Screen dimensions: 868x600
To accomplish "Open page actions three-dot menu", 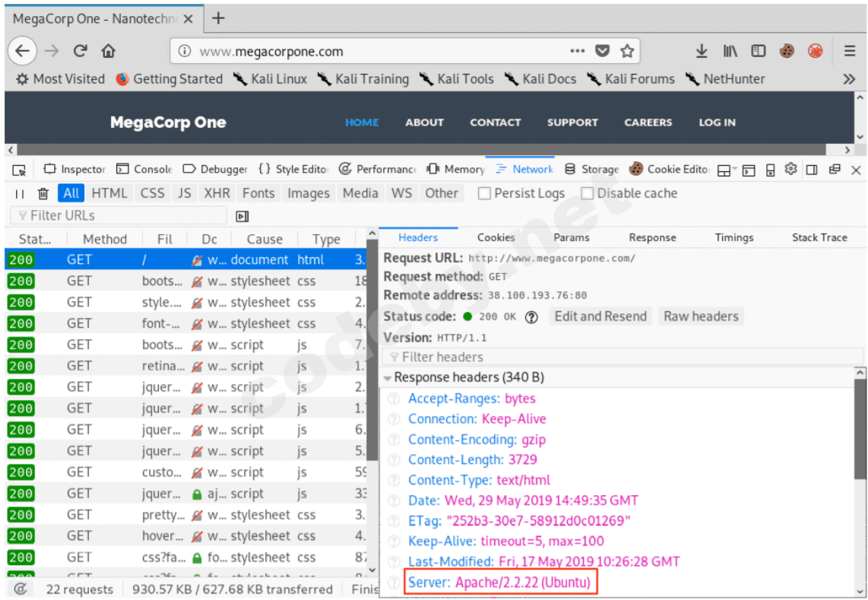I will 578,51.
